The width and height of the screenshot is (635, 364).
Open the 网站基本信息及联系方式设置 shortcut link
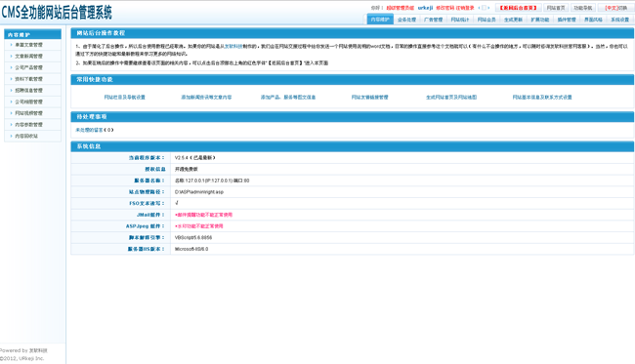(542, 97)
